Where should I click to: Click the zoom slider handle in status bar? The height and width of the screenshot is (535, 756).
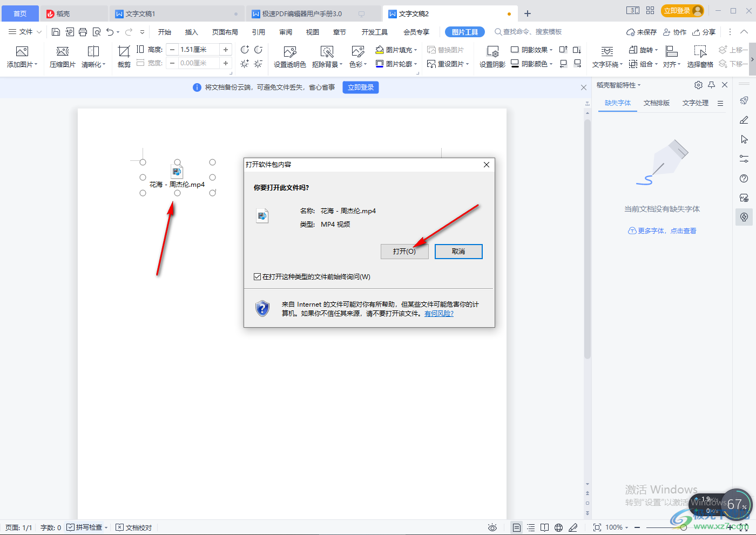coord(684,527)
